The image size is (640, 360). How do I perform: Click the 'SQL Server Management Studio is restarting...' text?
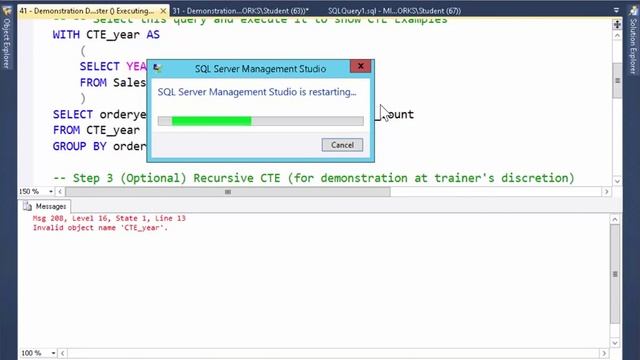pos(257,92)
